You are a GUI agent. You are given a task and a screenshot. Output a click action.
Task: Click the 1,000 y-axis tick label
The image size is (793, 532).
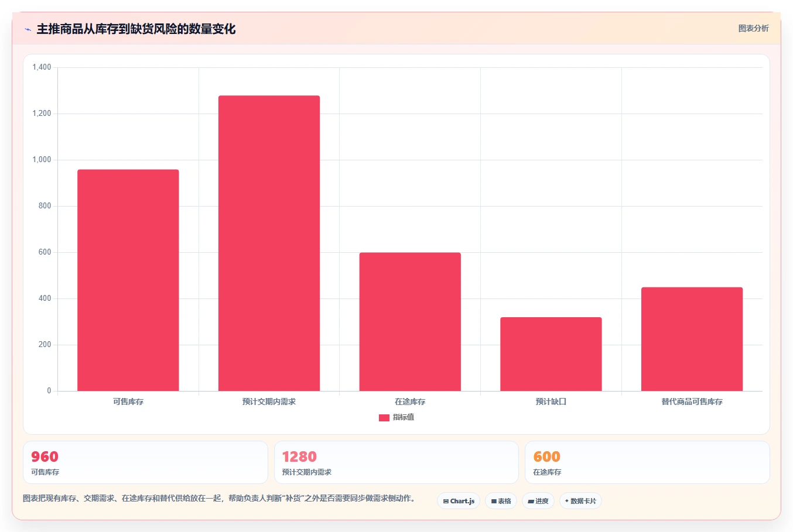click(42, 160)
